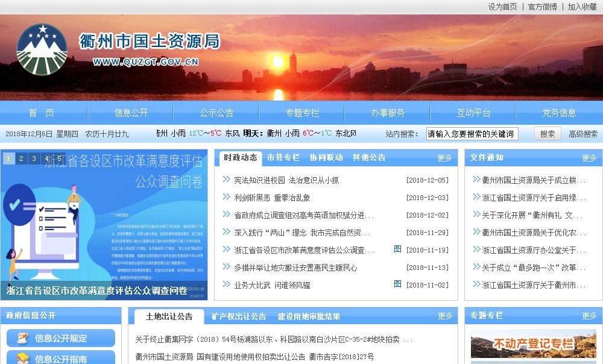Switch carousel to slide 2
This screenshot has width=603, height=364.
[21, 159]
